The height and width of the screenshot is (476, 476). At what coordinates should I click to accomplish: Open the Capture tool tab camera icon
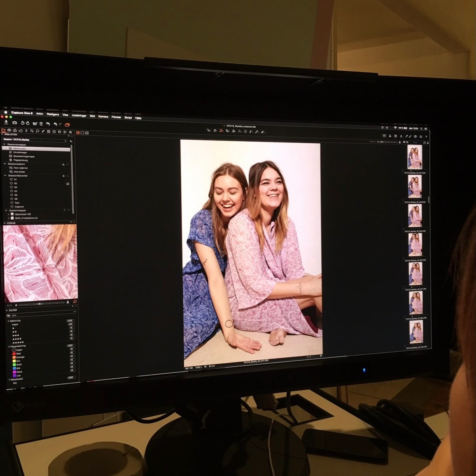click(x=9, y=130)
